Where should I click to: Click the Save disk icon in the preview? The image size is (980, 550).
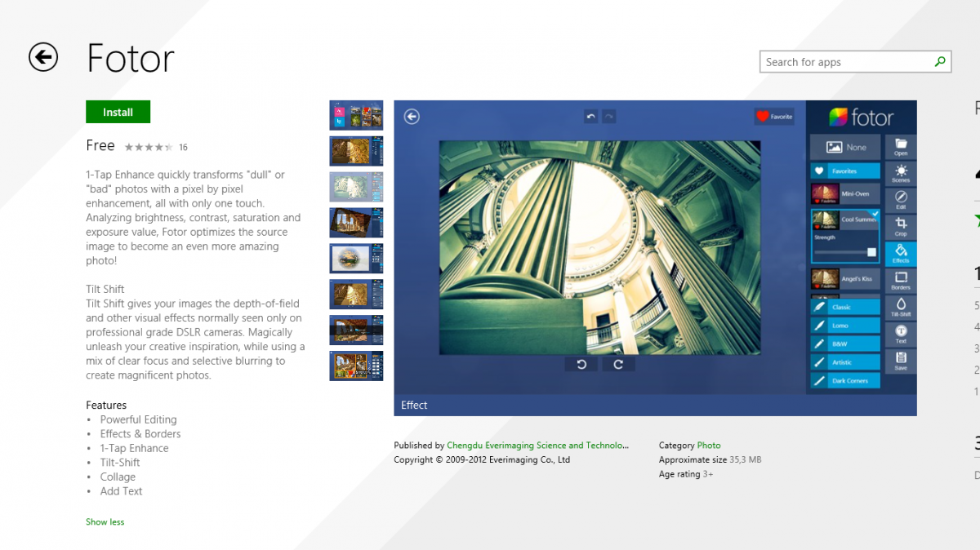tap(901, 361)
